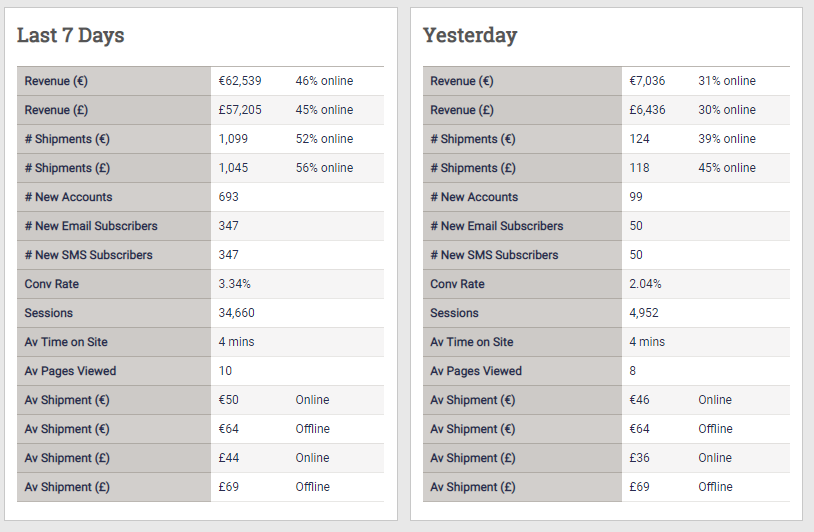The height and width of the screenshot is (532, 814).
Task: Select £57,205 revenue value
Action: click(x=240, y=110)
